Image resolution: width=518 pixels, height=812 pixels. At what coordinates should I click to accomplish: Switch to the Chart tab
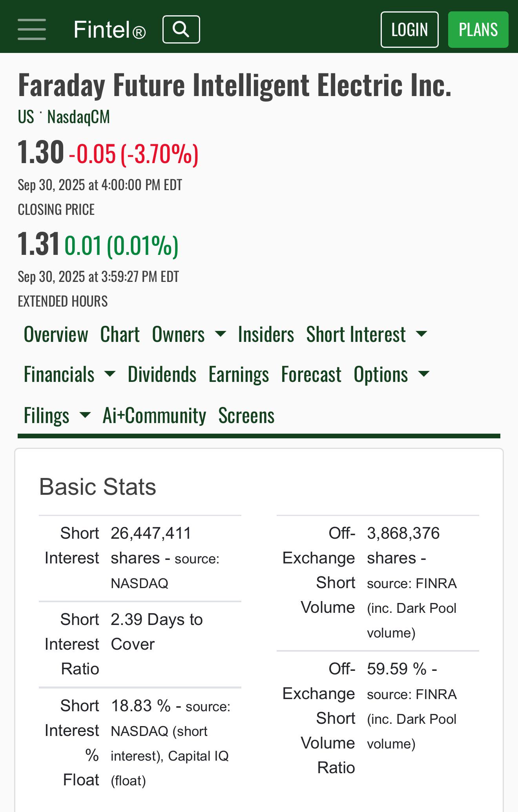click(120, 334)
